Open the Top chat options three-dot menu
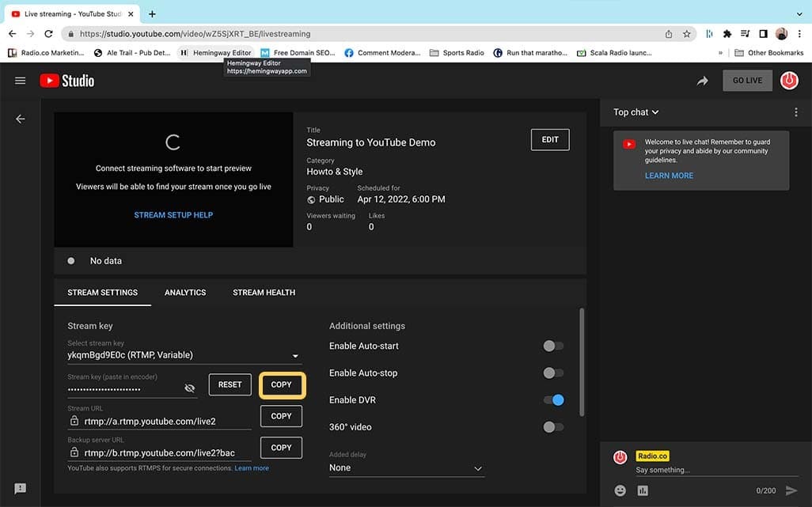The width and height of the screenshot is (812, 507). [x=795, y=112]
